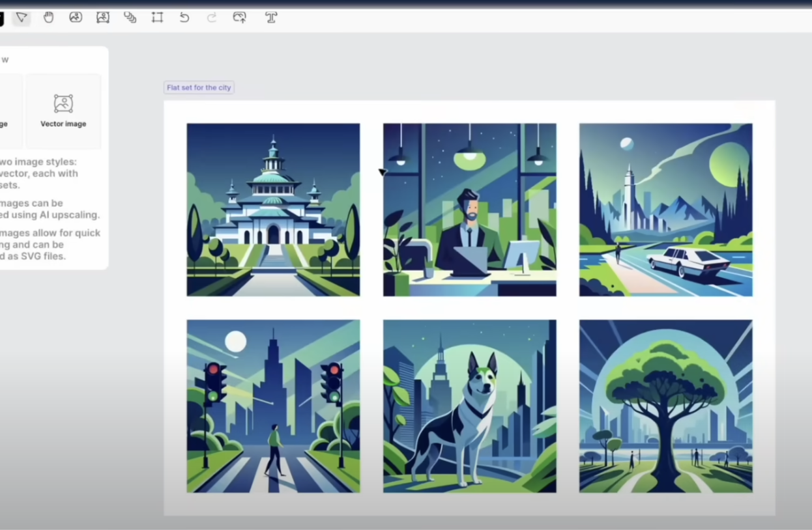Select the car on road illustration

(665, 210)
